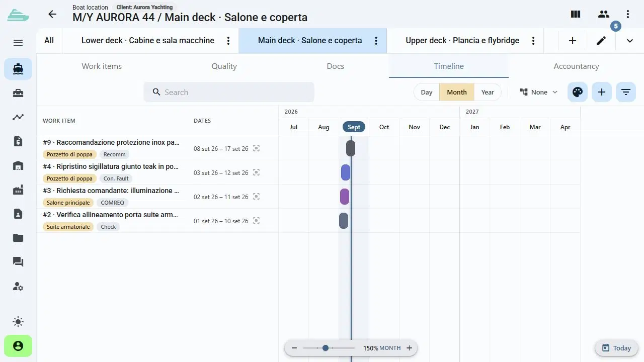Open the user settings sidebar icon
This screenshot has width=644, height=362.
click(x=18, y=287)
